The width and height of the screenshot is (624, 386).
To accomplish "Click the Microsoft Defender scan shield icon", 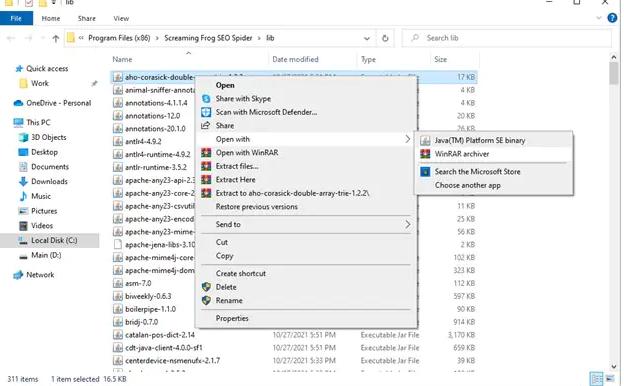I will point(206,112).
